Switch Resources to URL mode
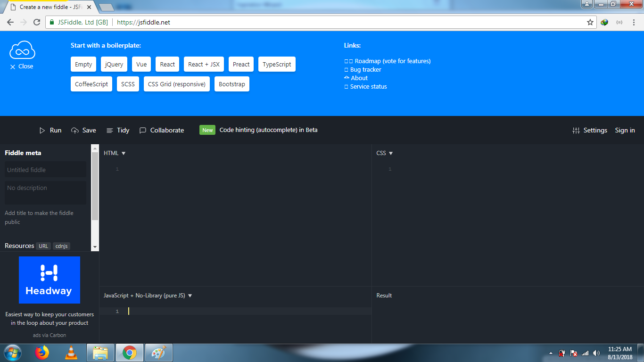644x362 pixels. click(x=43, y=246)
